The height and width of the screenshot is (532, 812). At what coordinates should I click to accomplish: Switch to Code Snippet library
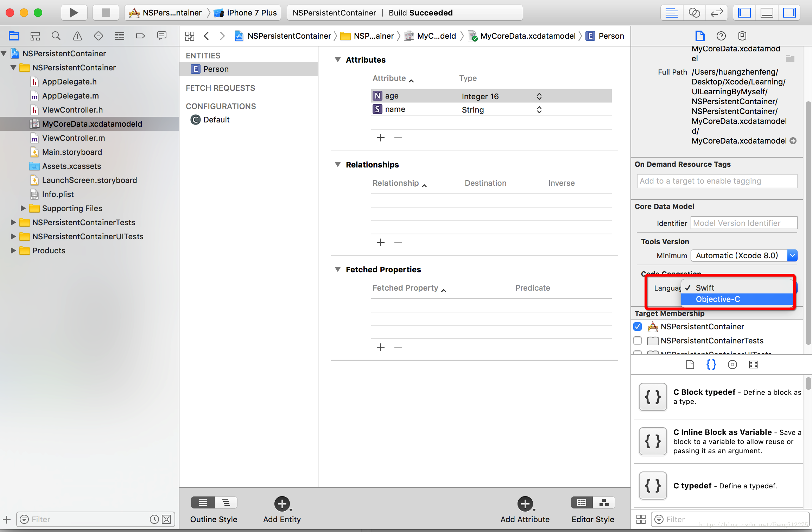[x=711, y=365]
